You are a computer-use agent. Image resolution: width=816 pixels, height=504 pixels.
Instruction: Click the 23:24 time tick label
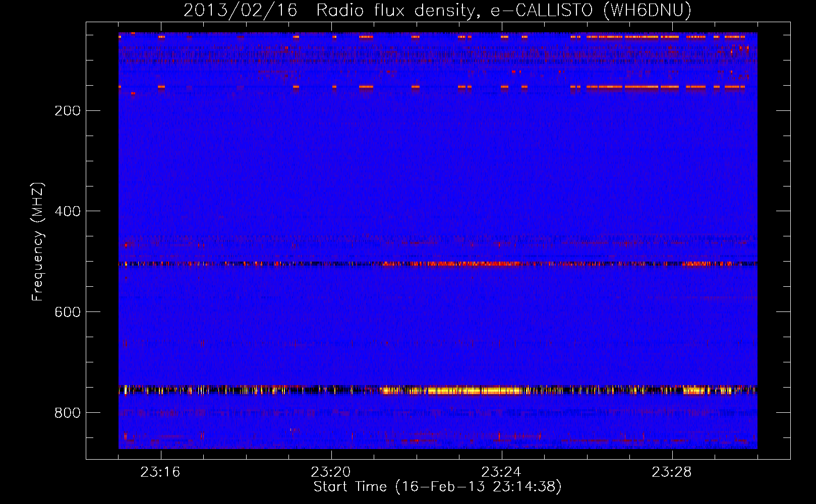tap(501, 472)
